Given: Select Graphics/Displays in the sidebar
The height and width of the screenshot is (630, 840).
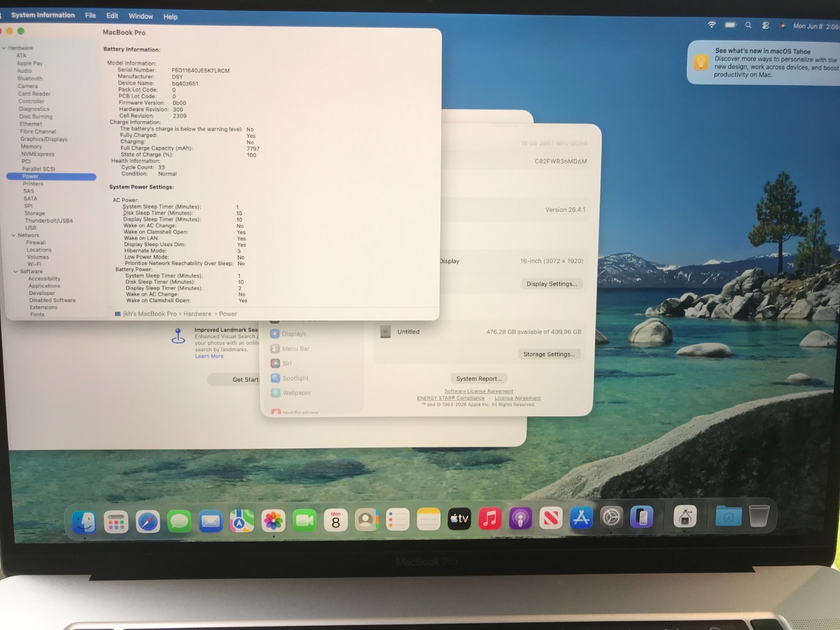Looking at the screenshot, I should (x=44, y=139).
